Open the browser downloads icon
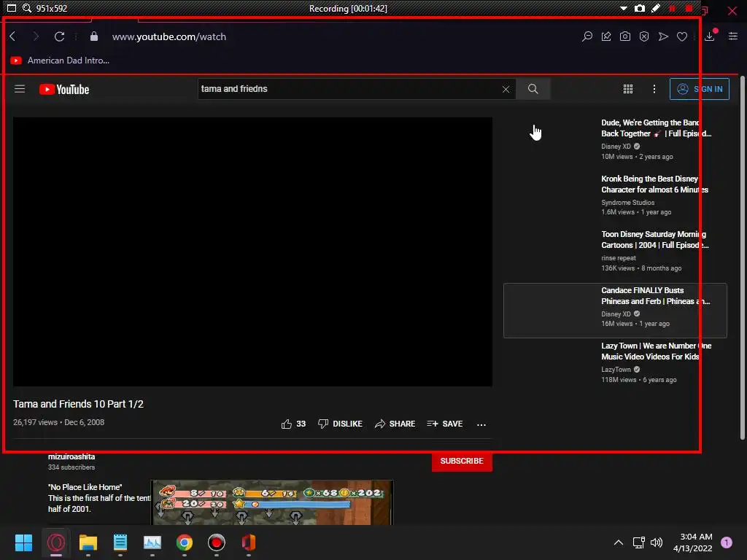747x560 pixels. pyautogui.click(x=710, y=36)
